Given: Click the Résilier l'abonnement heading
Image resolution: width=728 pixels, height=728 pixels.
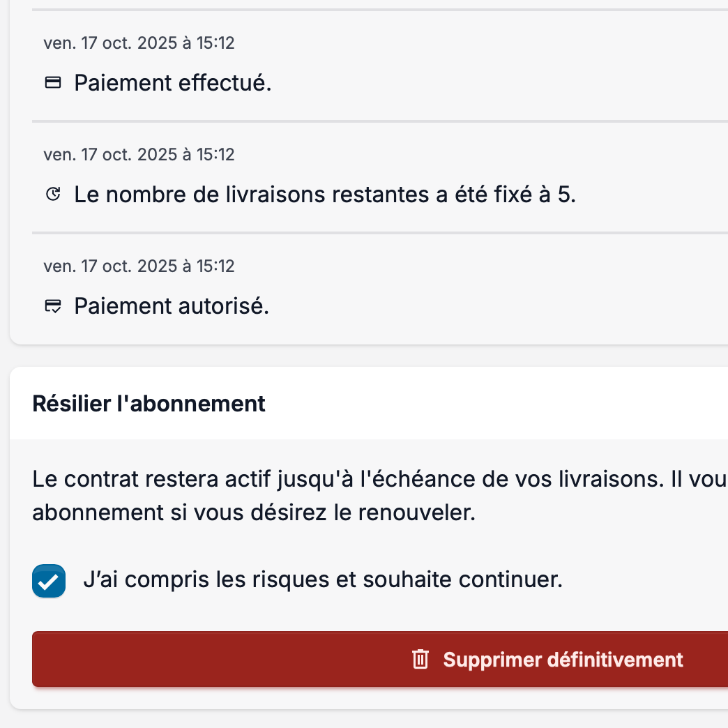Looking at the screenshot, I should [x=149, y=404].
